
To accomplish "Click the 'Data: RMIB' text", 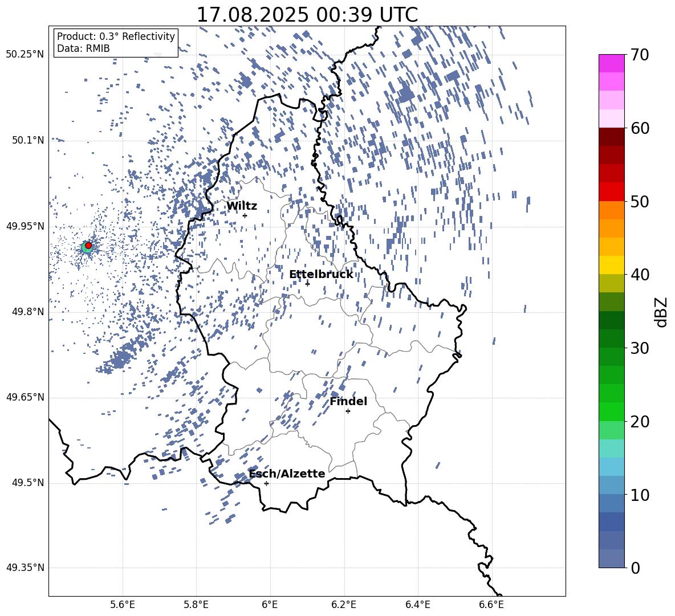I will tap(83, 48).
